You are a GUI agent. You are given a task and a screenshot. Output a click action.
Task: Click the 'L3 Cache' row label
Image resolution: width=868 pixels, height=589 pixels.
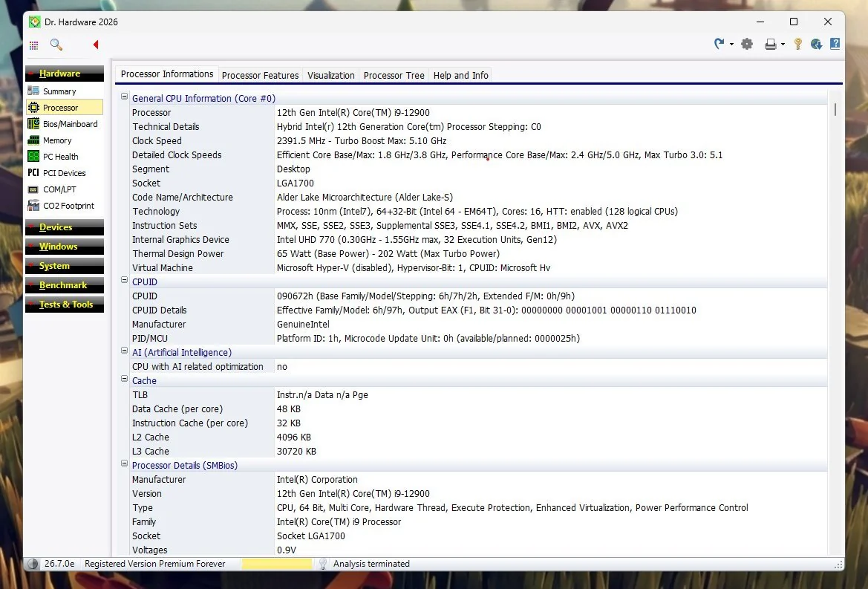point(151,451)
